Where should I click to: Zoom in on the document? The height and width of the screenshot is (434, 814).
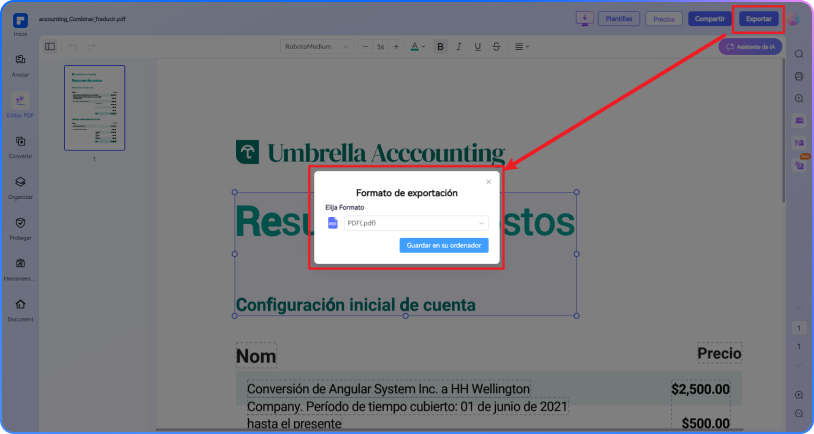pyautogui.click(x=799, y=395)
